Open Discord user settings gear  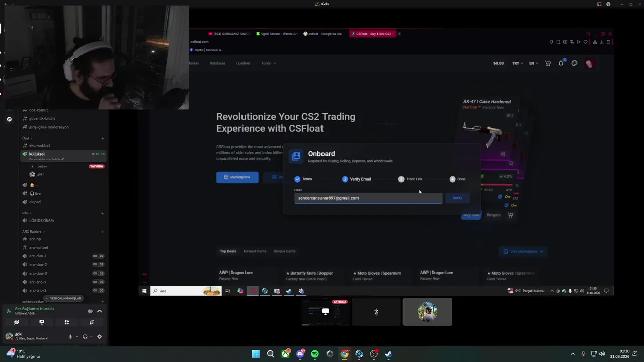pos(99,337)
